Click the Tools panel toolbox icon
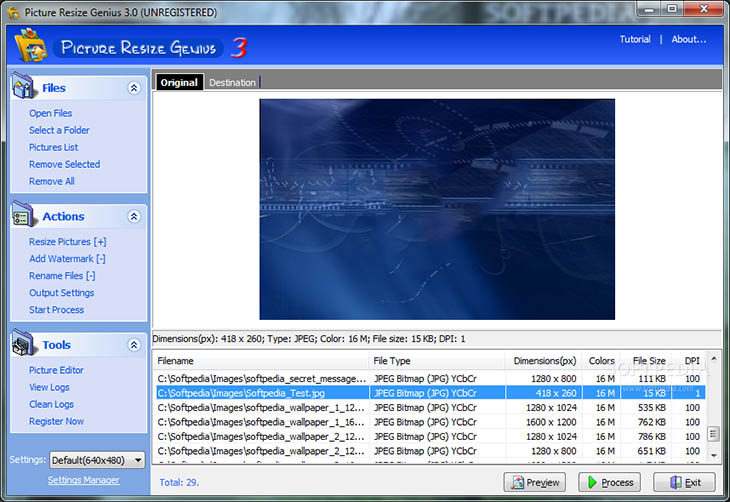 (x=23, y=343)
